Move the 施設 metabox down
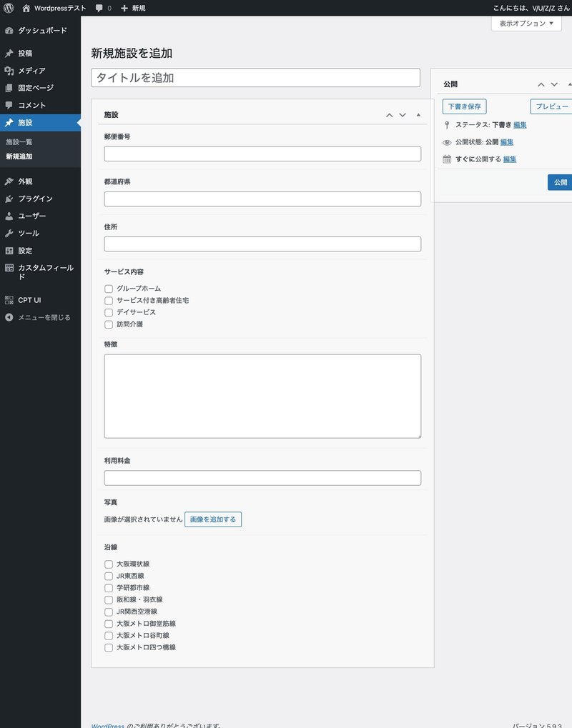Viewport: 572px width, 728px height. 403,115
